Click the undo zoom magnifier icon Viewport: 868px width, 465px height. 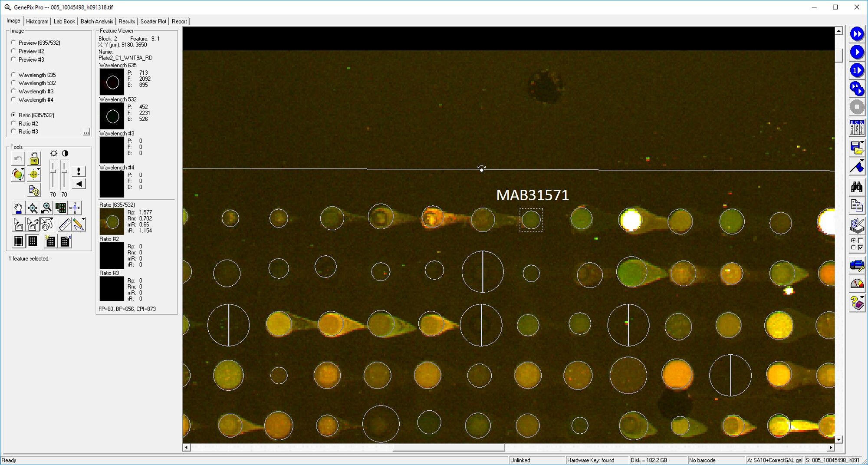click(46, 208)
